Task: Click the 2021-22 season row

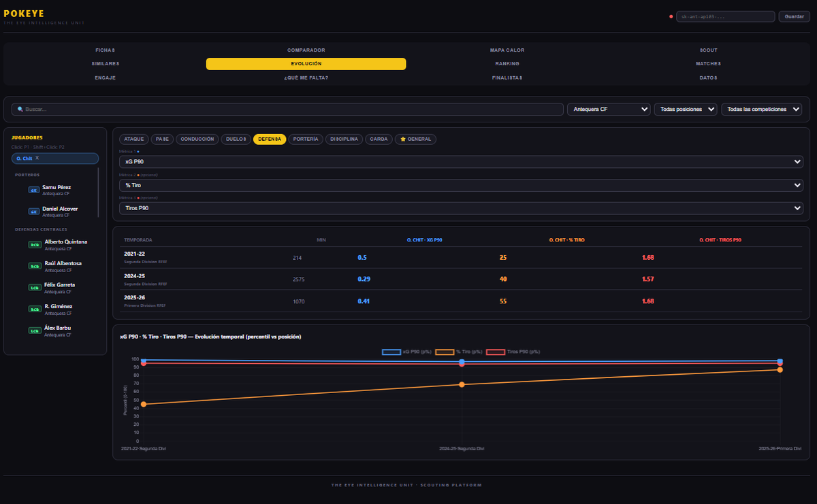Action: pyautogui.click(x=461, y=257)
